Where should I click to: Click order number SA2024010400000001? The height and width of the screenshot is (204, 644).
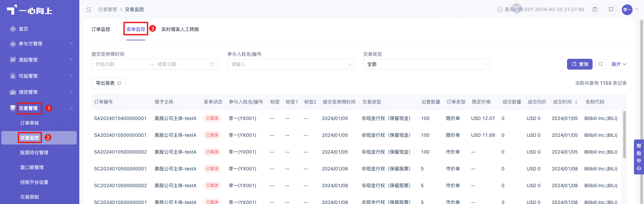[x=120, y=118]
